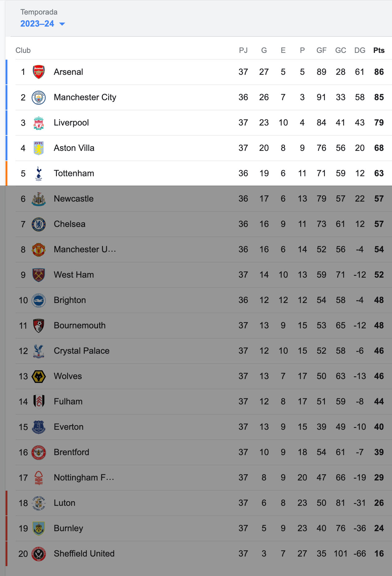The image size is (392, 576).
Task: Click the Tottenham cockerel logo
Action: pyautogui.click(x=39, y=173)
